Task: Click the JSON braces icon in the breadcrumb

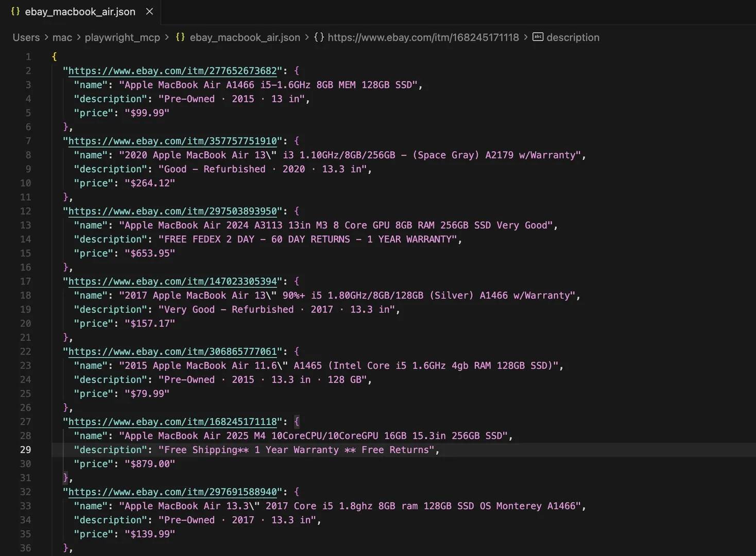Action: [180, 37]
